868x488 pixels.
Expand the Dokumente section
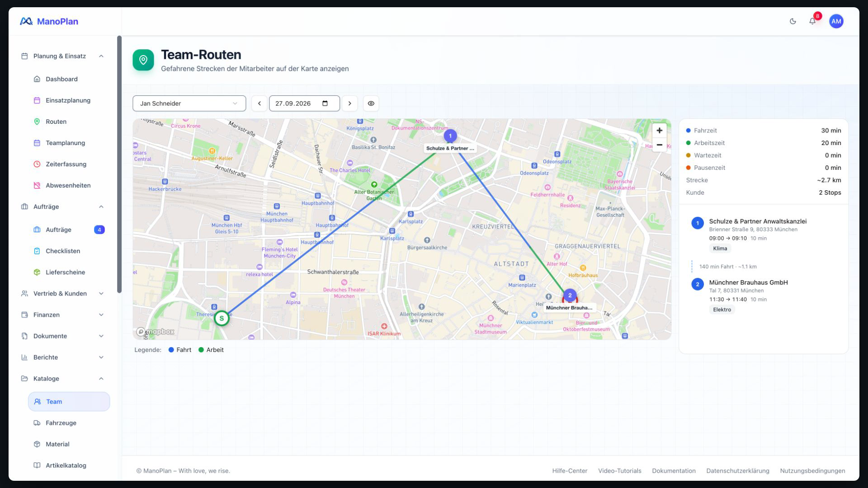coord(62,336)
